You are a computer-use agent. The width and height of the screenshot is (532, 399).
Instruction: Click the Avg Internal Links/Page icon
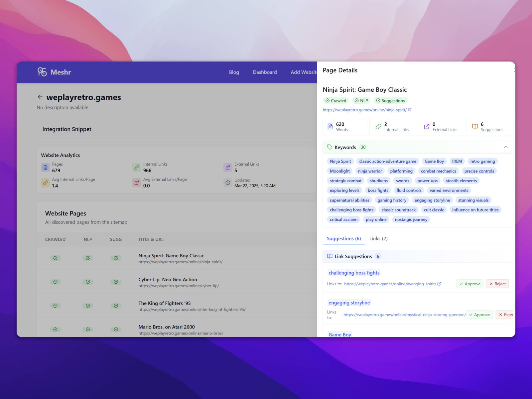pos(46,183)
